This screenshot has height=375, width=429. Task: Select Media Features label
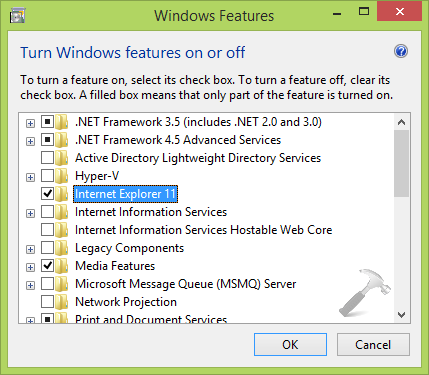[115, 266]
